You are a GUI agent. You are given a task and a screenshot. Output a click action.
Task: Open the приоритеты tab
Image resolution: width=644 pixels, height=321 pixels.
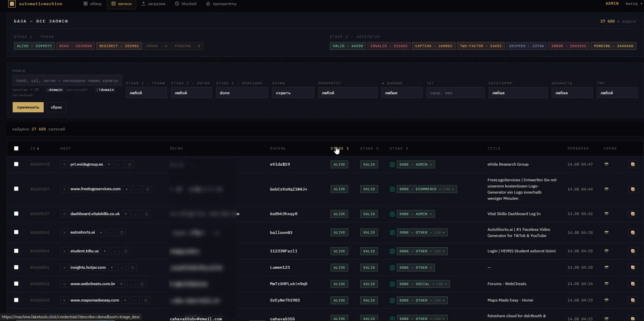pyautogui.click(x=221, y=4)
